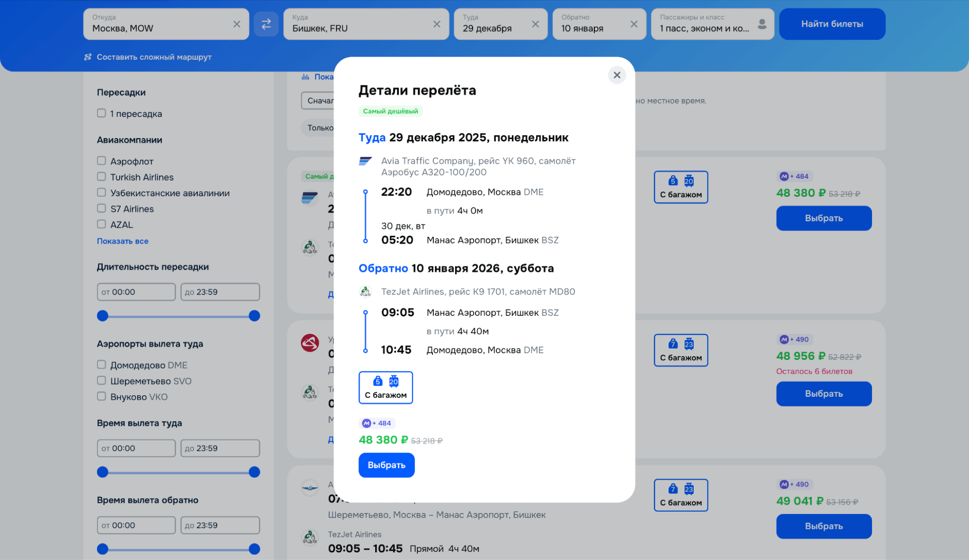Clear the 29 декабря departure date
Screen dimensions: 969x560
coord(535,24)
